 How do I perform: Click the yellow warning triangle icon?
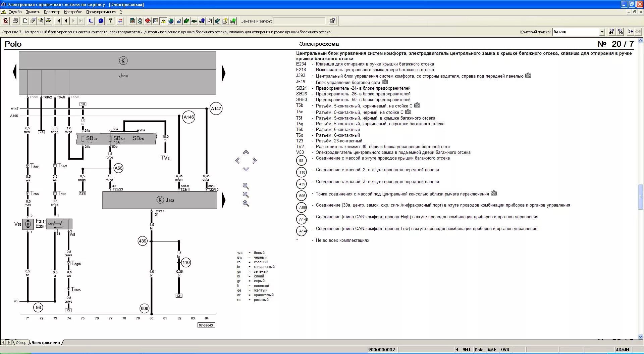[x=163, y=21]
